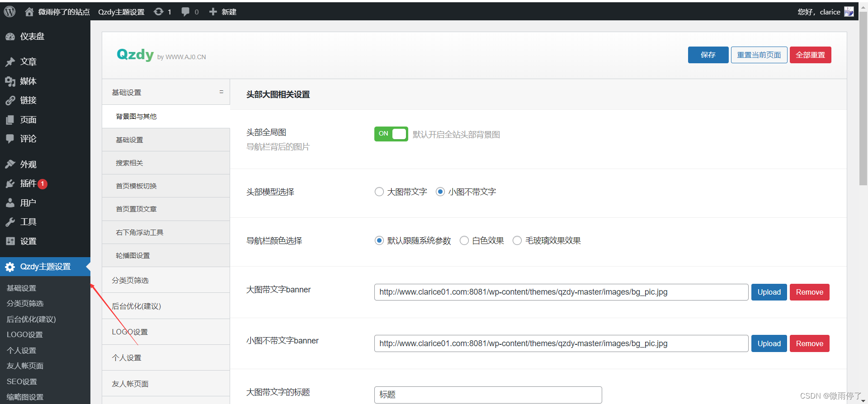868x404 pixels.
Task: Open the 右下角浮动工具 tab
Action: [166, 232]
